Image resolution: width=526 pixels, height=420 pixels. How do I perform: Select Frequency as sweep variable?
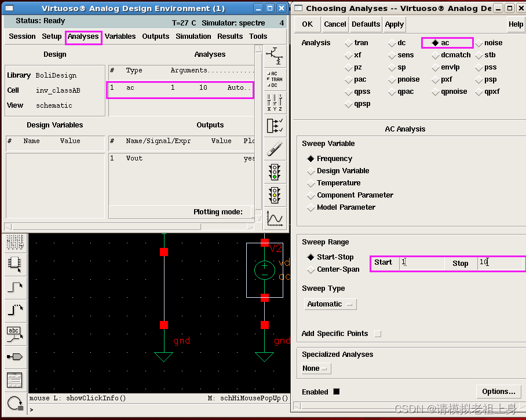(x=311, y=159)
